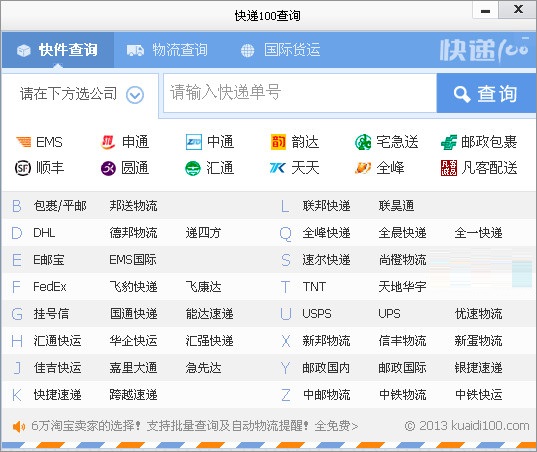Select EMS国际 courier
Image resolution: width=537 pixels, height=452 pixels.
[x=133, y=260]
